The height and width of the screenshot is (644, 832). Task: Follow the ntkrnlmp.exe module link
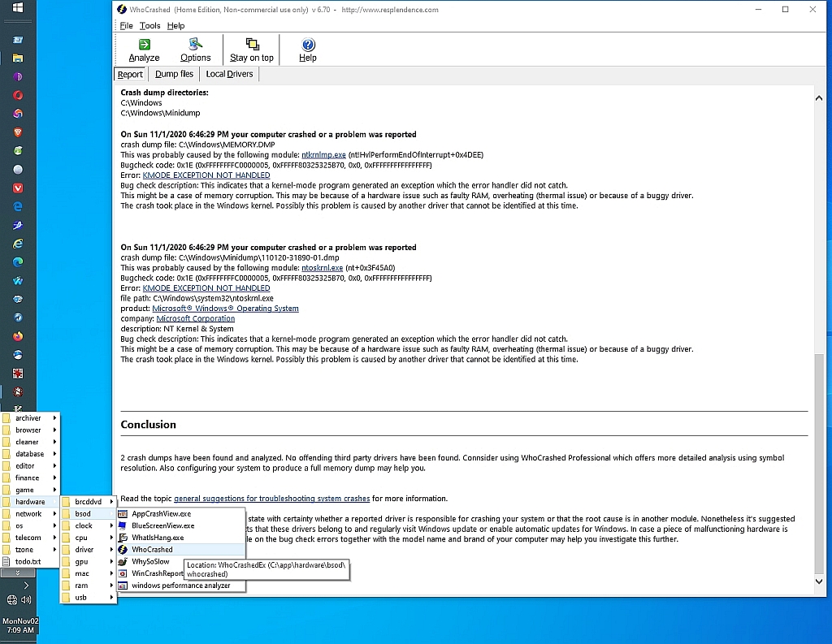click(323, 155)
